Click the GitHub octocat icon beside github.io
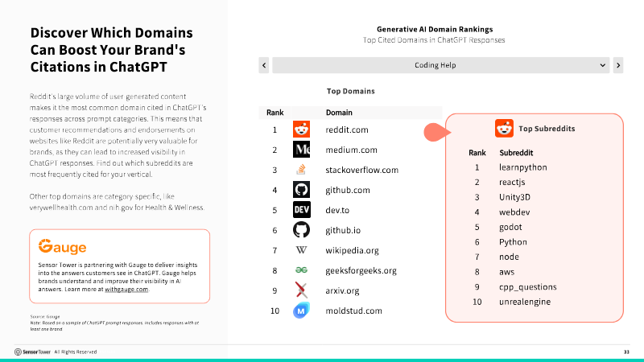Image resolution: width=644 pixels, height=362 pixels. click(301, 230)
